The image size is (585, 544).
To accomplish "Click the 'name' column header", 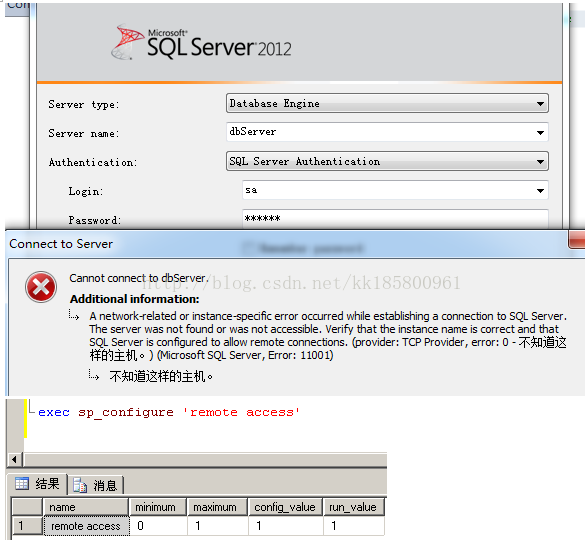I will [x=86, y=507].
